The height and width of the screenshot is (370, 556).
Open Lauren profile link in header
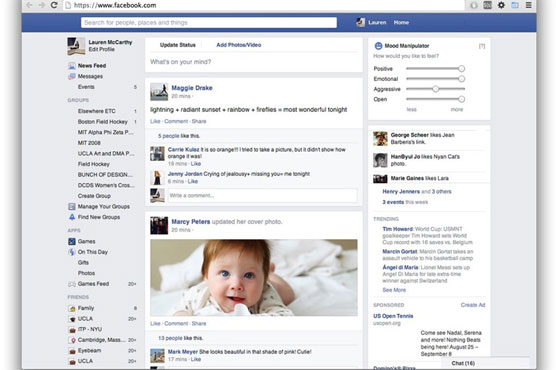click(377, 22)
